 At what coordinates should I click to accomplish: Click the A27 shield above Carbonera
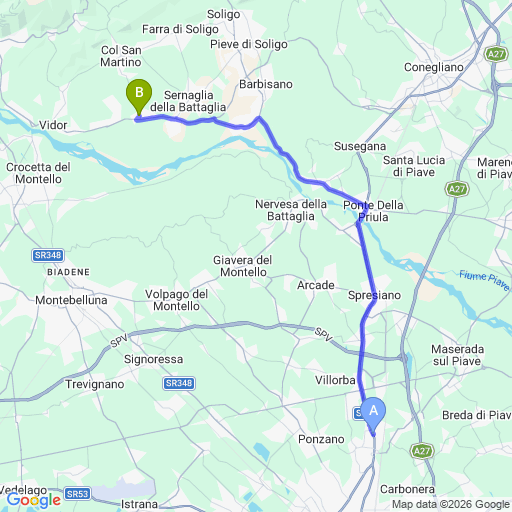(422, 451)
